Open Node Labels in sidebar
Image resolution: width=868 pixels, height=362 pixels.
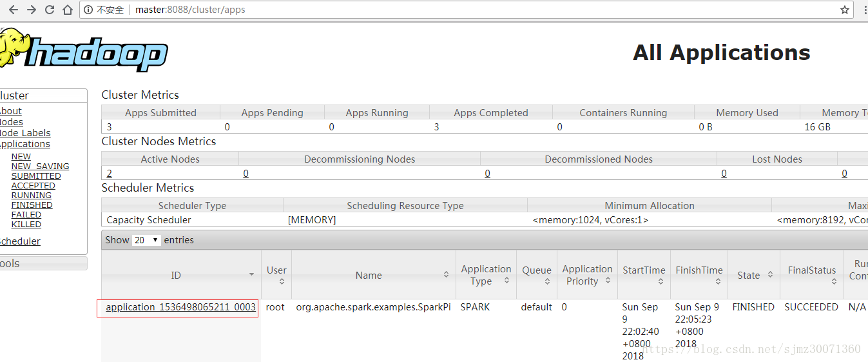25,133
